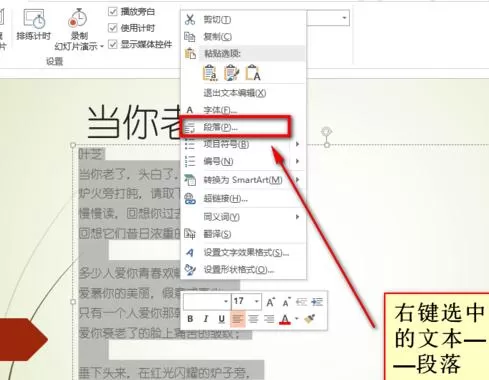Click the Record Slide Show (录制) icon
The image size is (489, 380).
point(78,18)
